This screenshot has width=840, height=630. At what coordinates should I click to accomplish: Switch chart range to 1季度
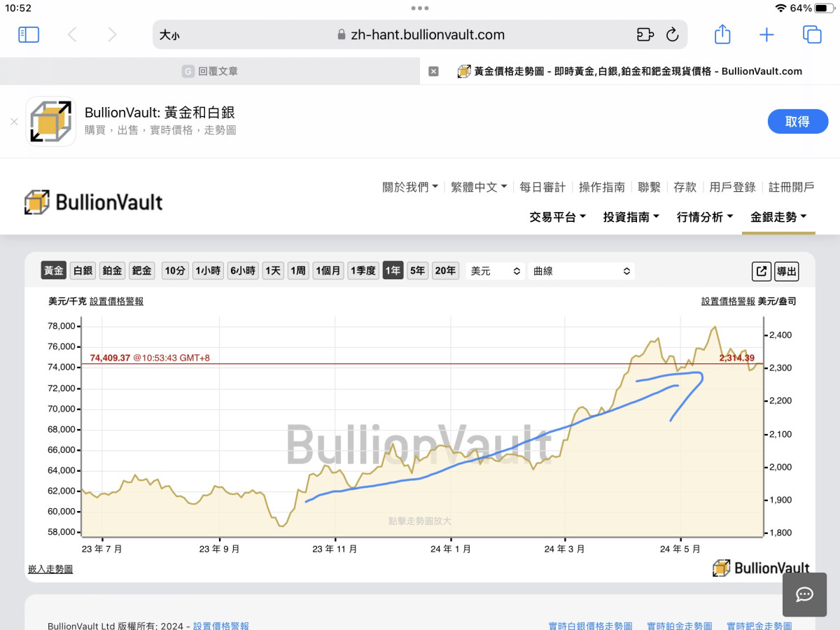point(363,271)
